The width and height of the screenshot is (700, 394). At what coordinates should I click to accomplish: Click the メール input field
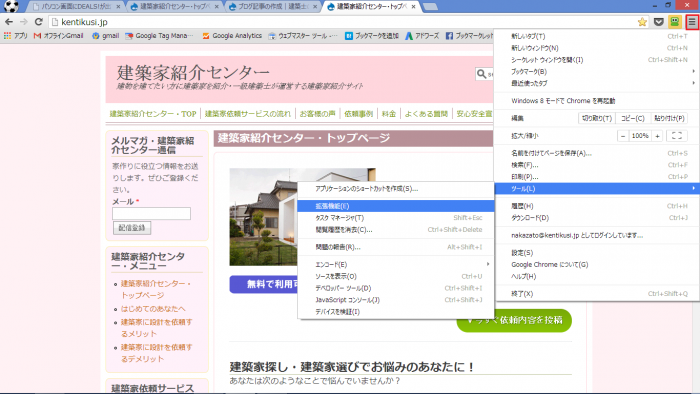(151, 213)
